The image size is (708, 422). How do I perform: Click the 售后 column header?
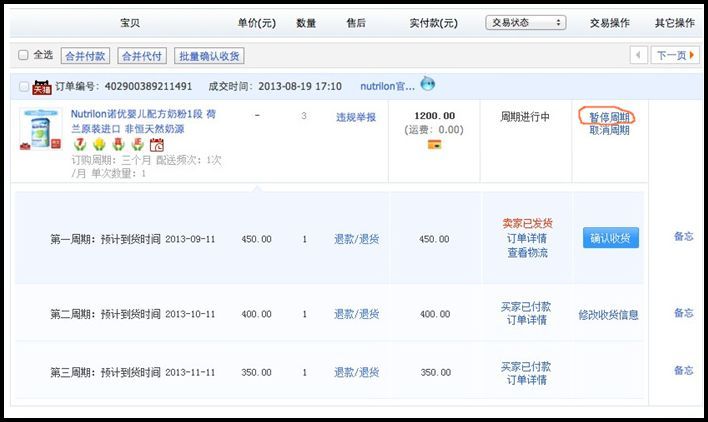356,23
